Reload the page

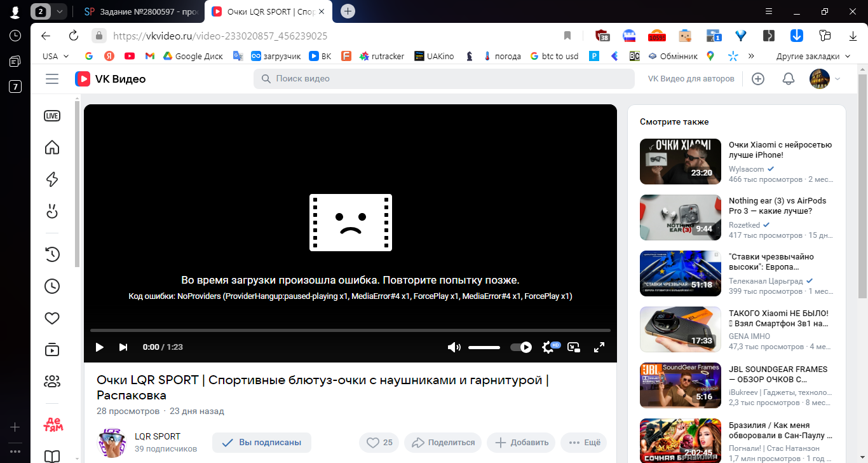74,36
